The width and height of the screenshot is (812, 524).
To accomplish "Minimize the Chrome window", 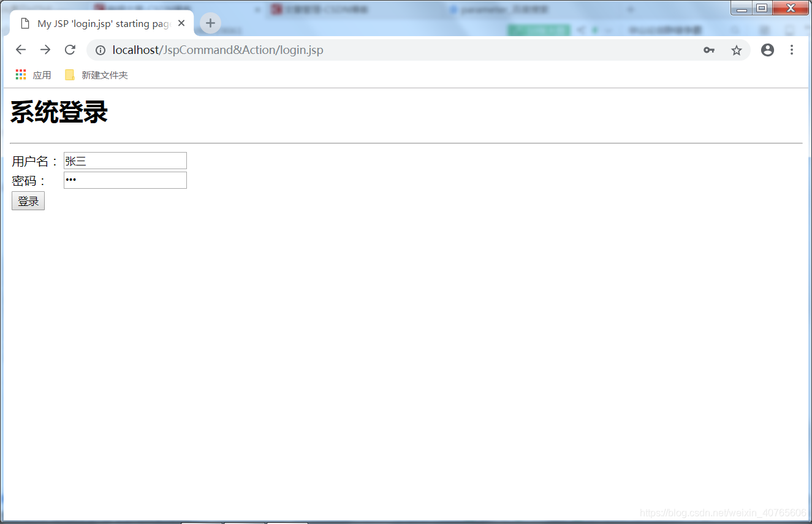I will (x=742, y=8).
